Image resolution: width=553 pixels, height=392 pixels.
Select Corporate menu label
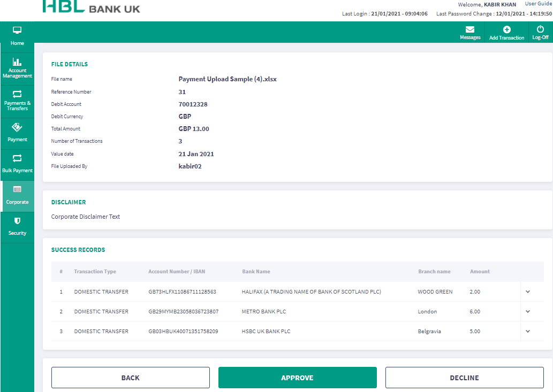click(17, 202)
